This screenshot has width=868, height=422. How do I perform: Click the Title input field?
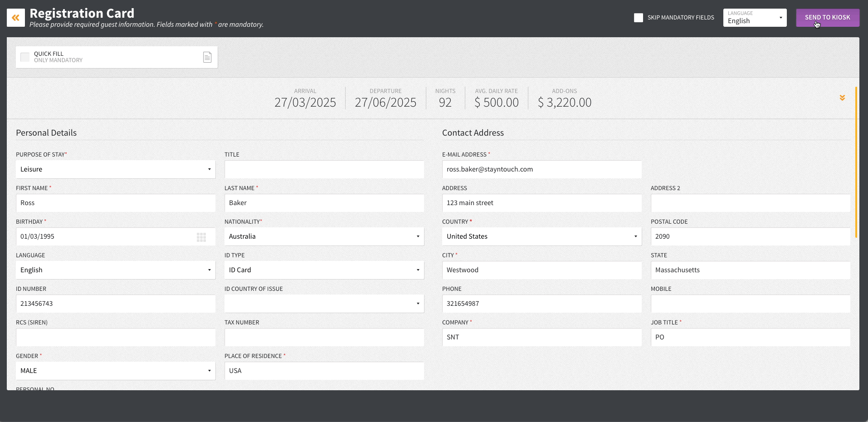pos(324,169)
